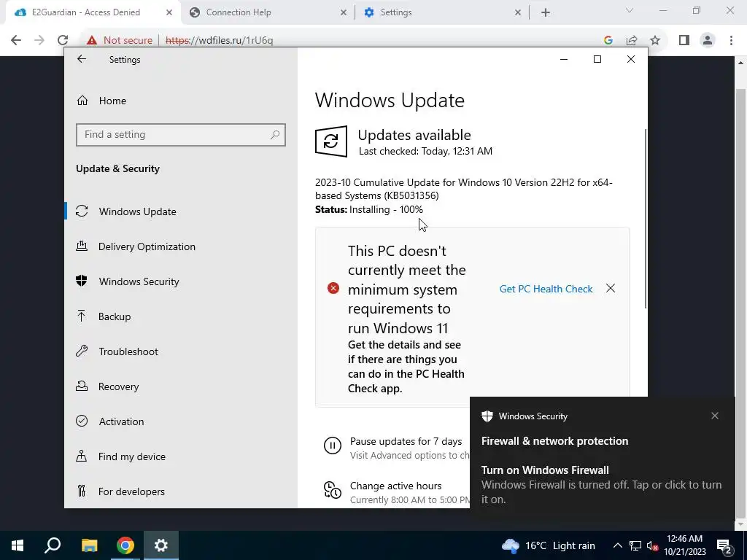Image resolution: width=747 pixels, height=560 pixels.
Task: Open Settings Home page
Action: [x=112, y=101]
